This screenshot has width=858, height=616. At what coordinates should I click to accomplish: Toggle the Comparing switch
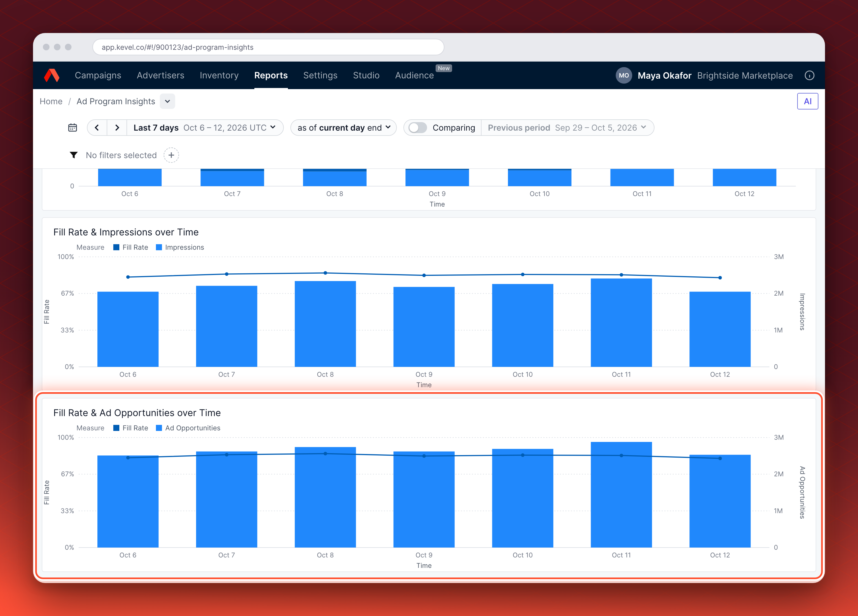(418, 128)
